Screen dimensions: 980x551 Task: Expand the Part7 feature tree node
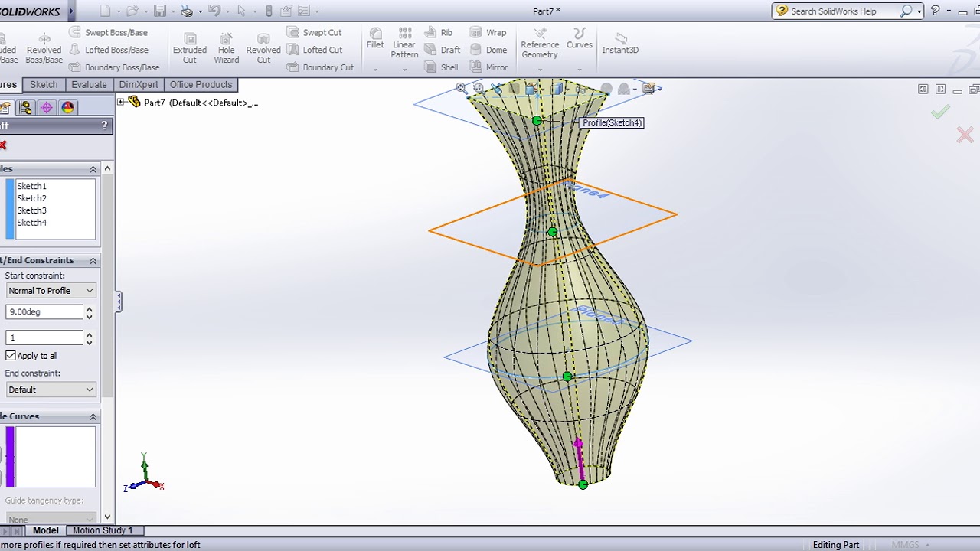121,103
